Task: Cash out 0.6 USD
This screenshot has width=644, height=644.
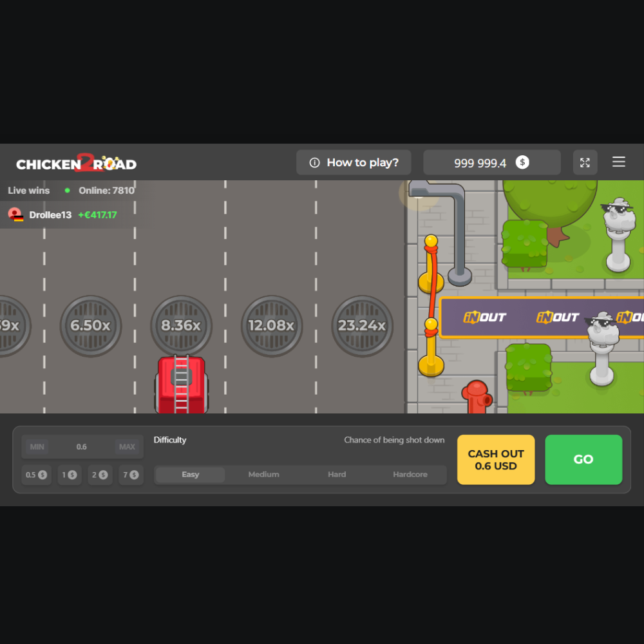Action: (496, 460)
